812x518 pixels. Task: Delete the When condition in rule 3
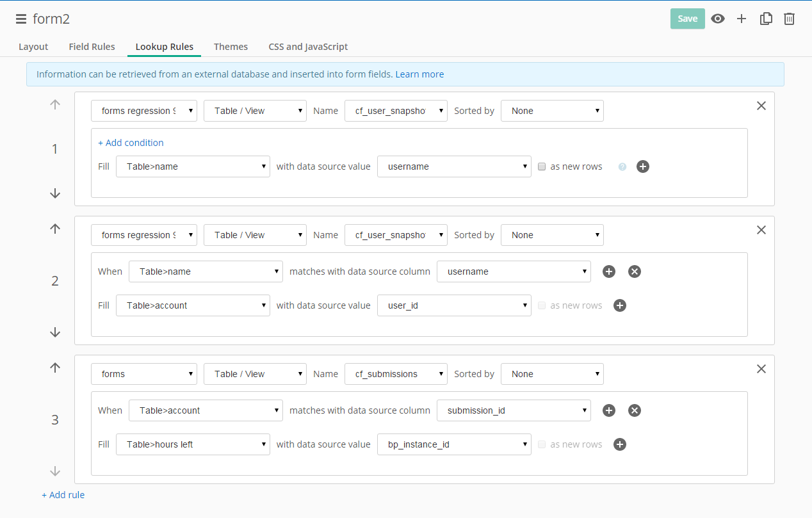coord(635,410)
